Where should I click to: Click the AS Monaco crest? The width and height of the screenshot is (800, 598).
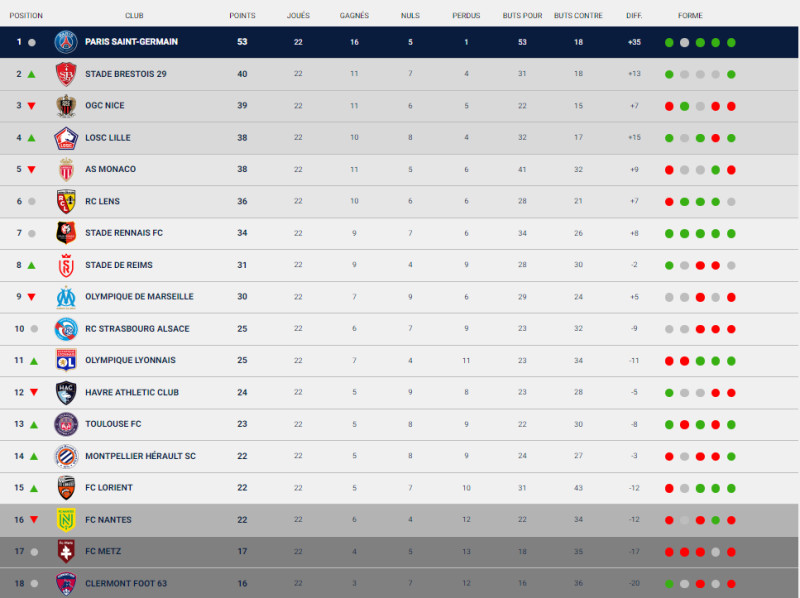click(x=66, y=169)
